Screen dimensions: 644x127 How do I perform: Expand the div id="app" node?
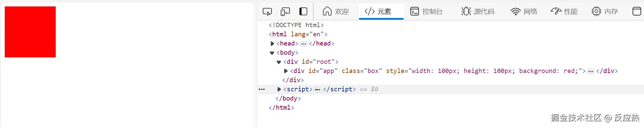[x=286, y=71]
